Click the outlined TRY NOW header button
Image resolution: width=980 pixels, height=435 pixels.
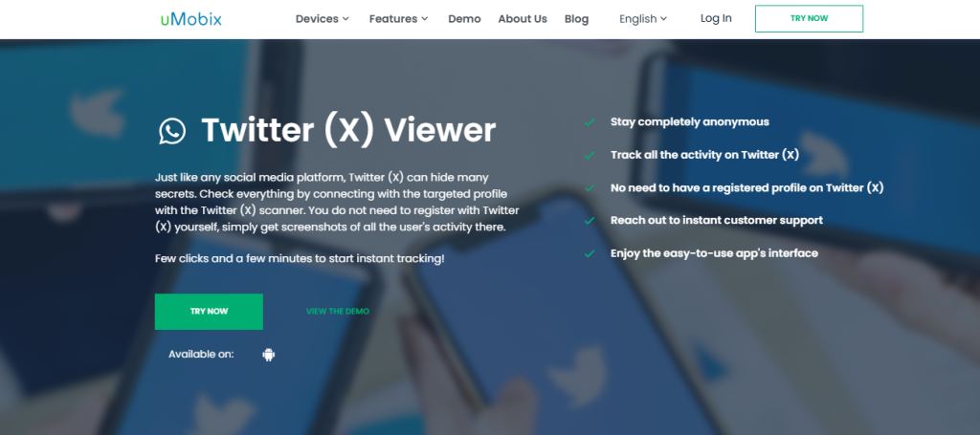[x=809, y=19]
